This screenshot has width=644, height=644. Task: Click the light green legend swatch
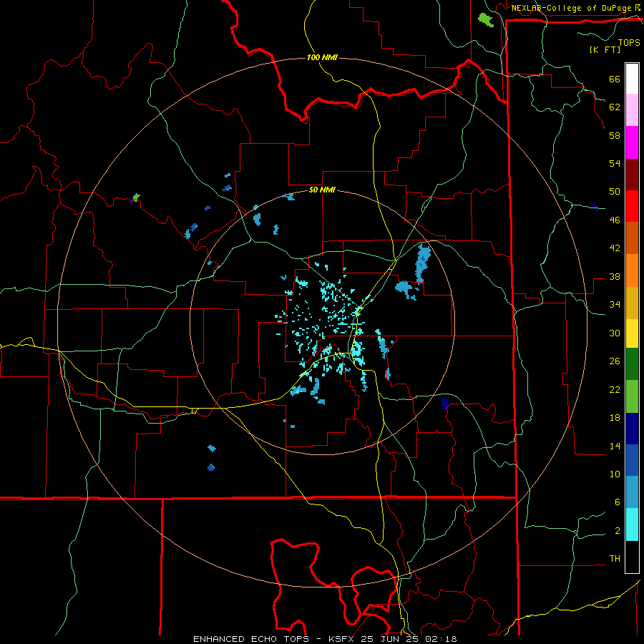[x=632, y=396]
